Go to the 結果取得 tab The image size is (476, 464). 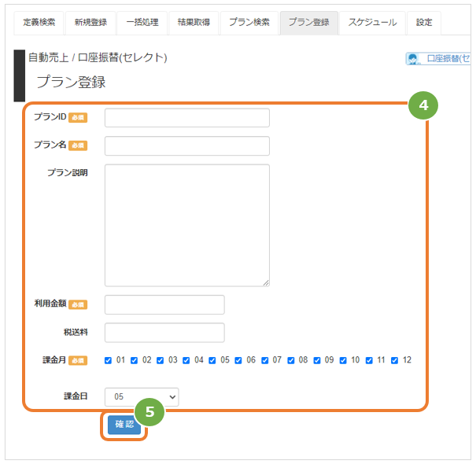[194, 23]
